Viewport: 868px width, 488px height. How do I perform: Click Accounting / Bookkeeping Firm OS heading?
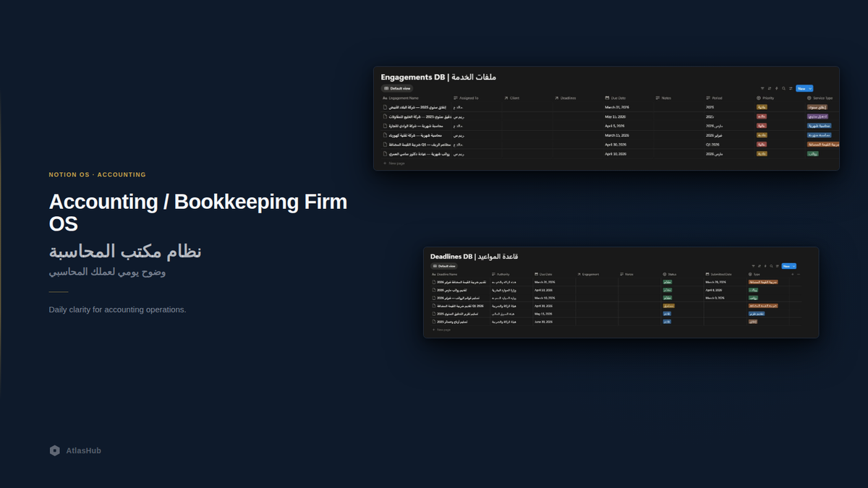coord(198,213)
